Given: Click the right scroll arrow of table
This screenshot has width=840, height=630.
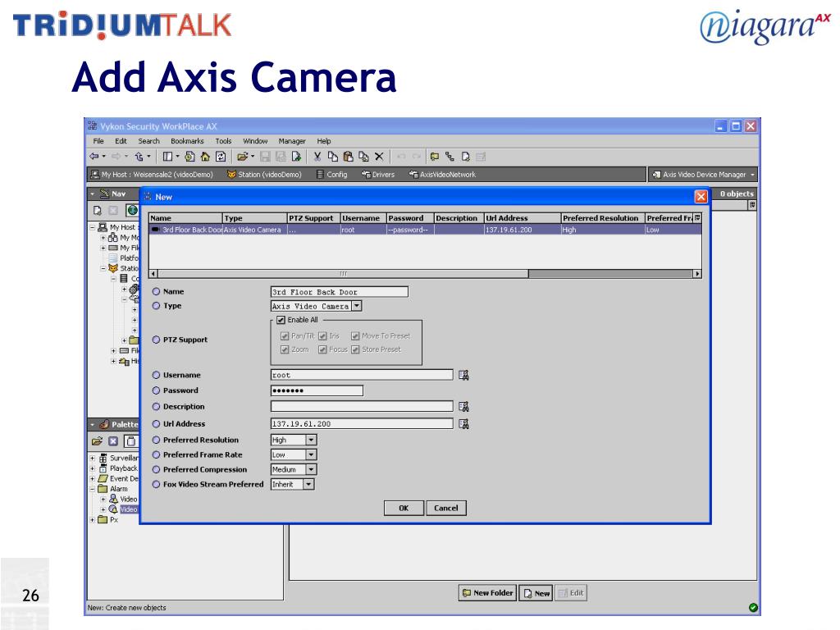Looking at the screenshot, I should click(x=697, y=274).
